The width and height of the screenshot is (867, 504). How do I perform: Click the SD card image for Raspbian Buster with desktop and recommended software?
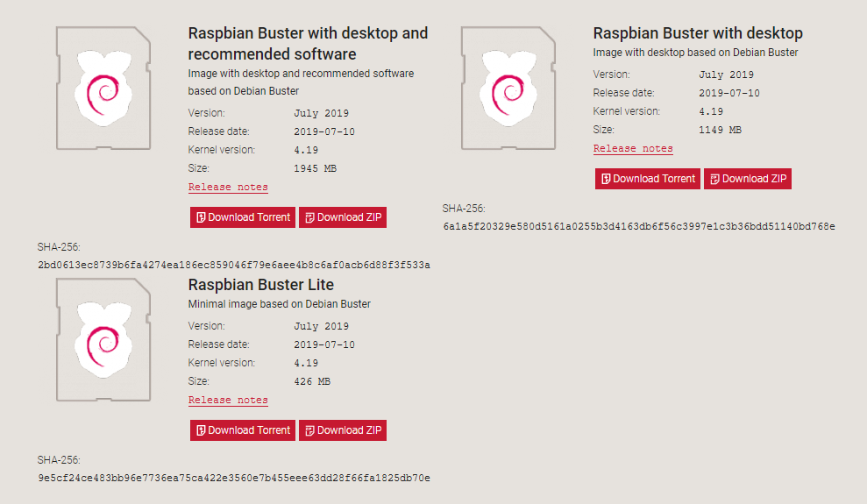coord(103,88)
